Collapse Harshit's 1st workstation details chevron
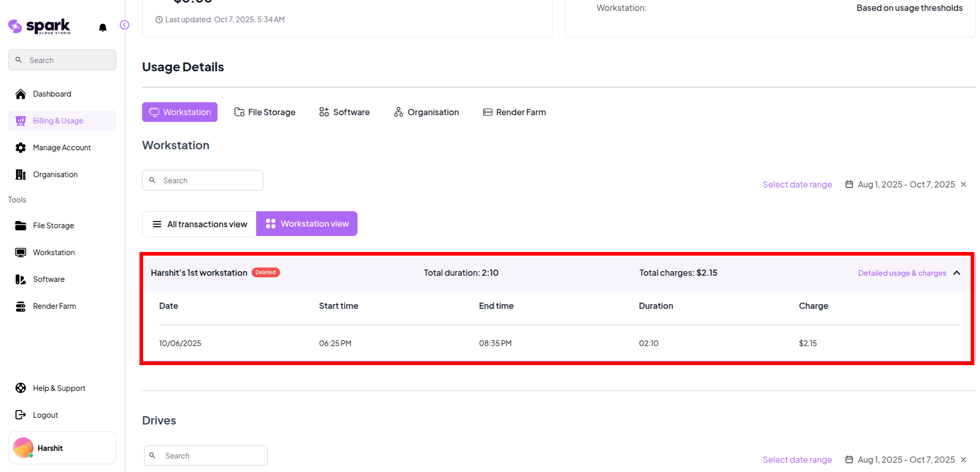Screen dimensions: 980x472 [957, 273]
